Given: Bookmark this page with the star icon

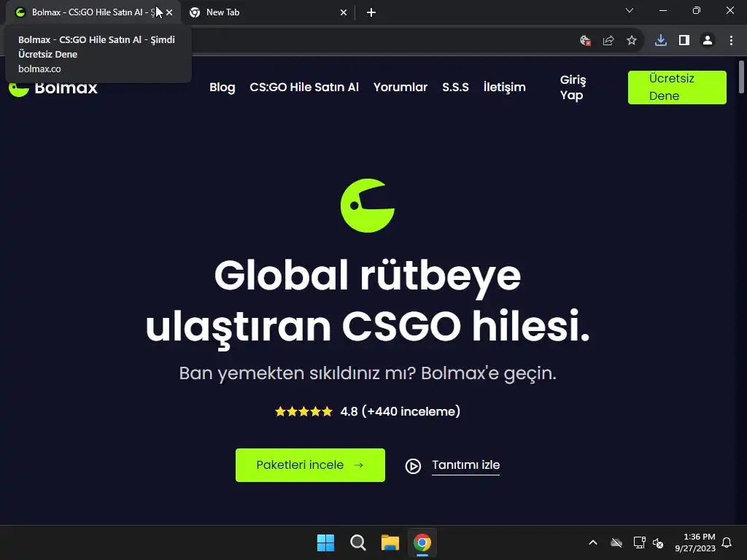Looking at the screenshot, I should pos(632,41).
